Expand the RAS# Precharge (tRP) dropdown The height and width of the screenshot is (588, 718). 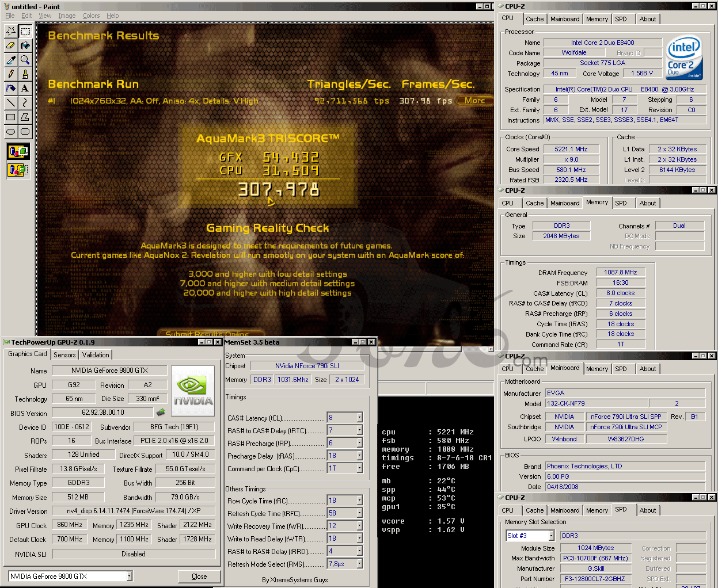coord(360,443)
